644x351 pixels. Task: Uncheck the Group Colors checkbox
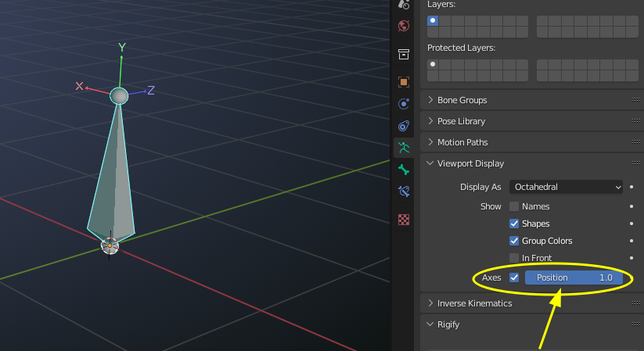514,241
